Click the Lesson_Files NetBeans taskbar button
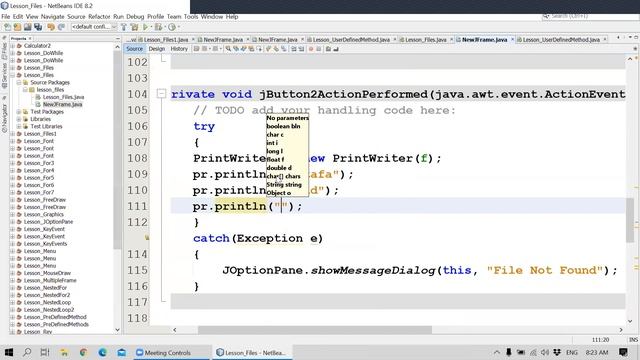 click(251, 352)
